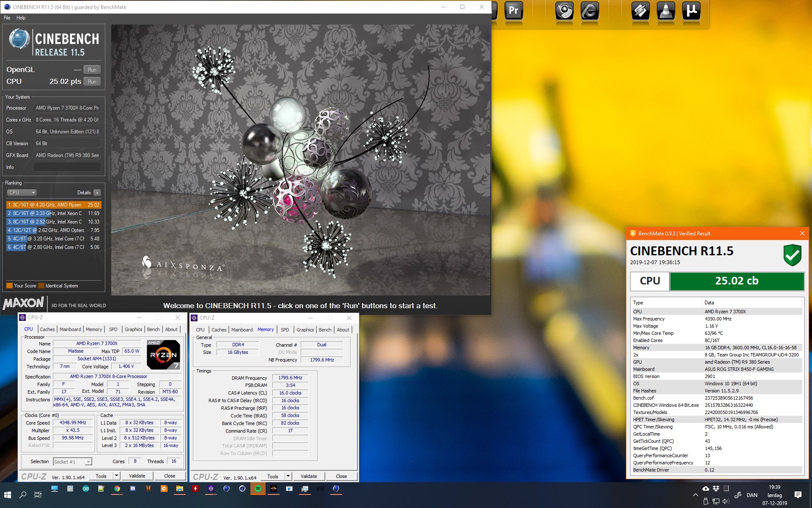This screenshot has width=812, height=508.
Task: Open Task View on the taskbar
Action: (38, 494)
